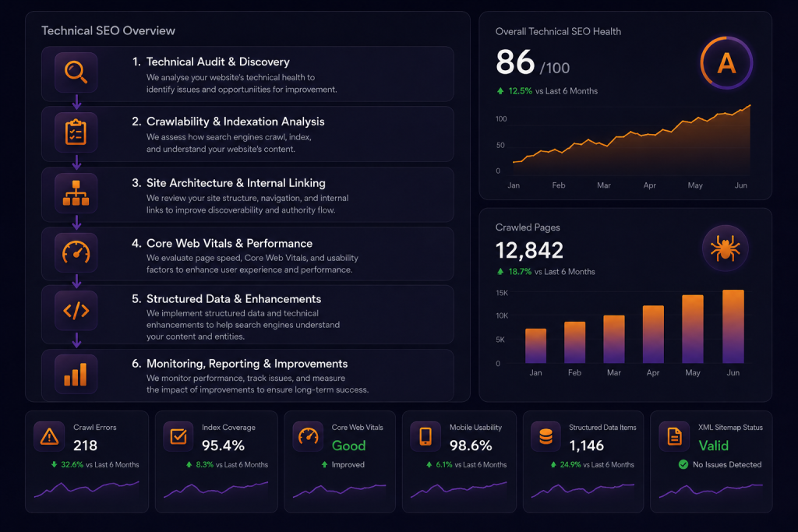Click the 18.7% vs Last 6 Months text
This screenshot has height=532, width=798.
coord(552,272)
